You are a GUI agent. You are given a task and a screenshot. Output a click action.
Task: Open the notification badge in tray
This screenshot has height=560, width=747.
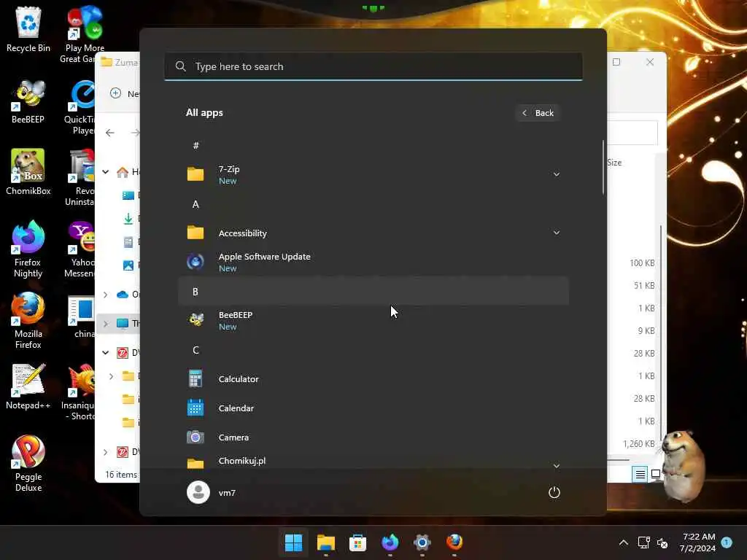(x=727, y=542)
